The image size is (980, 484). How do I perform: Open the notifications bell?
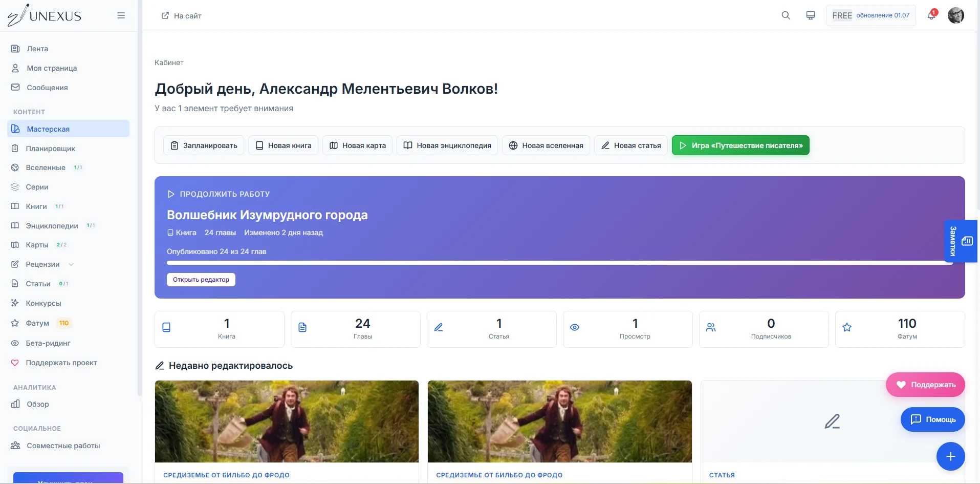point(931,15)
